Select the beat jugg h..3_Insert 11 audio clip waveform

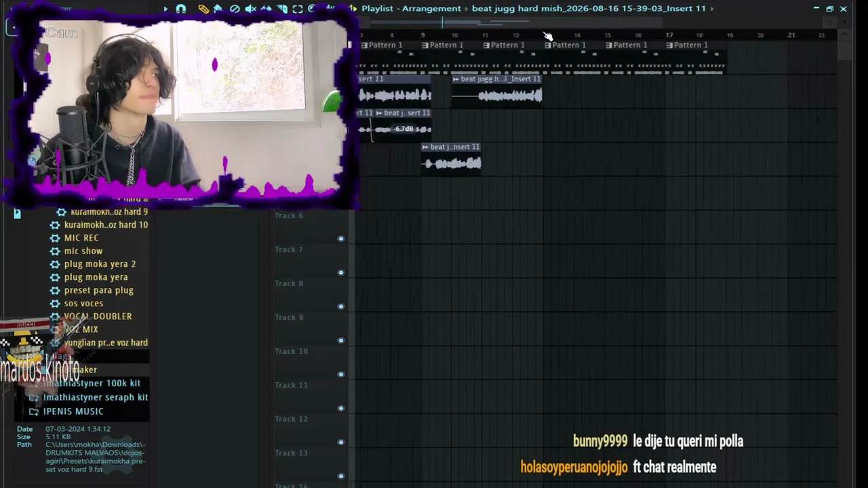point(497,96)
